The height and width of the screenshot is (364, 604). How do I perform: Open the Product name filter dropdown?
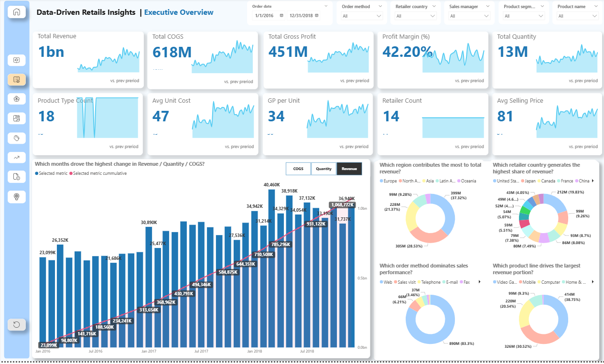(577, 16)
